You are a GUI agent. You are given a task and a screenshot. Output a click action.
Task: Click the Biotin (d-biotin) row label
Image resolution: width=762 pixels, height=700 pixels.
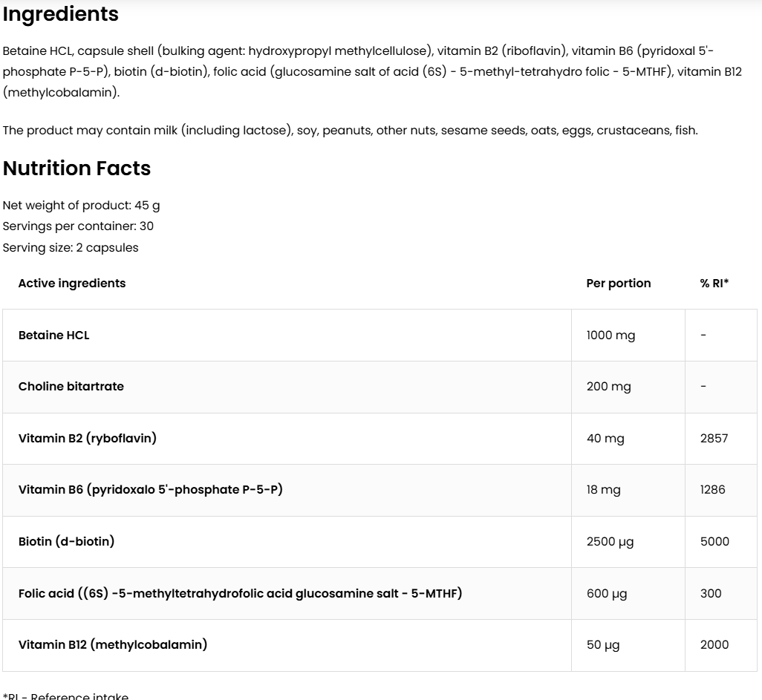[x=67, y=542]
